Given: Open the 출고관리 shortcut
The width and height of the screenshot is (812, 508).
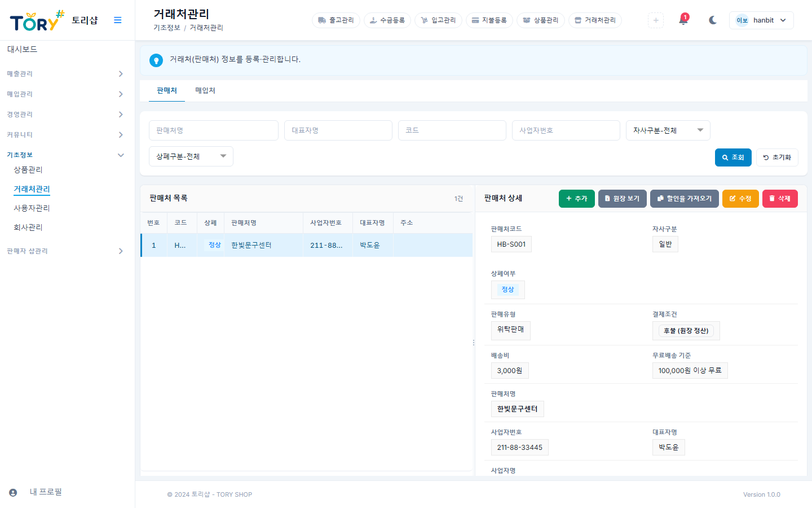Looking at the screenshot, I should pos(336,20).
